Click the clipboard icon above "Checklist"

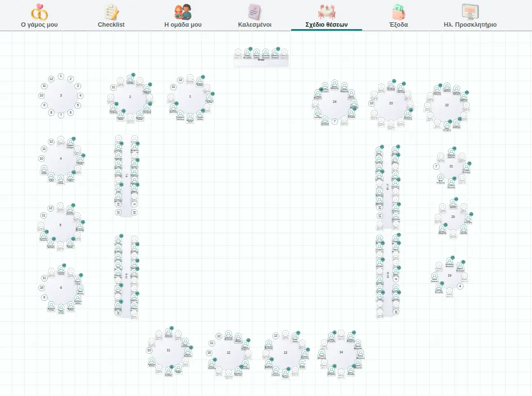coord(111,12)
